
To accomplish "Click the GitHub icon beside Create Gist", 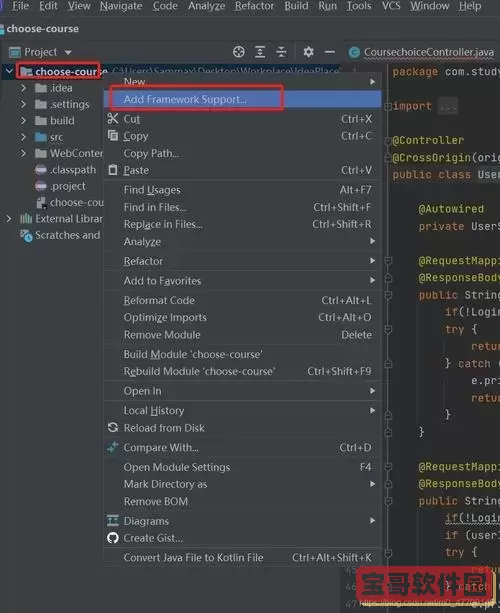I will click(113, 538).
